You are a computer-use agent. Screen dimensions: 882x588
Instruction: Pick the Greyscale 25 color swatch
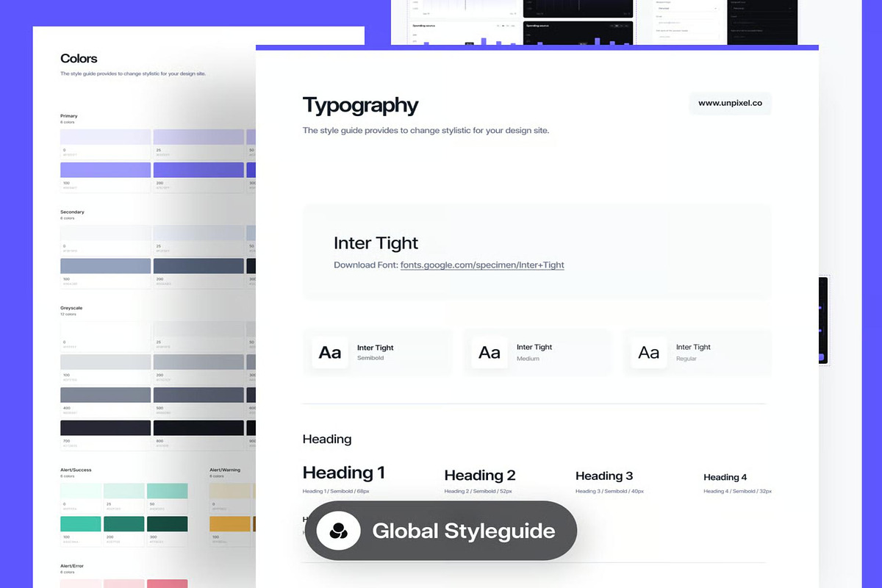coord(198,329)
